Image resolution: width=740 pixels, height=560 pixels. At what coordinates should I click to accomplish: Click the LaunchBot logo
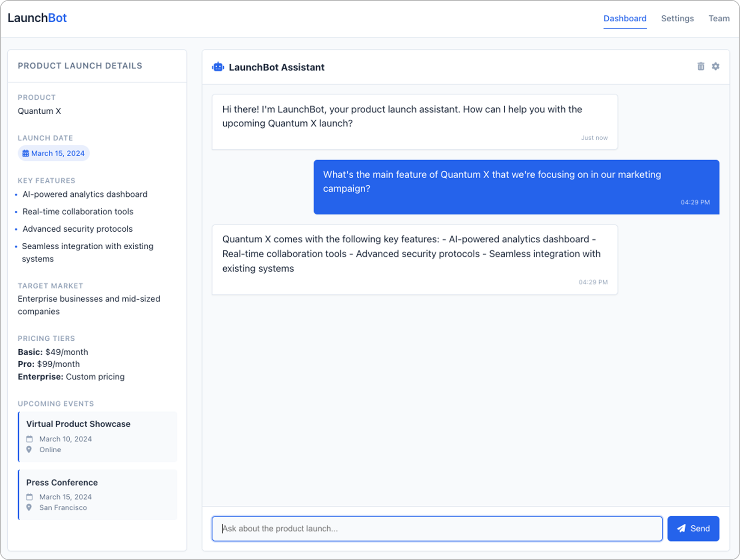(37, 18)
